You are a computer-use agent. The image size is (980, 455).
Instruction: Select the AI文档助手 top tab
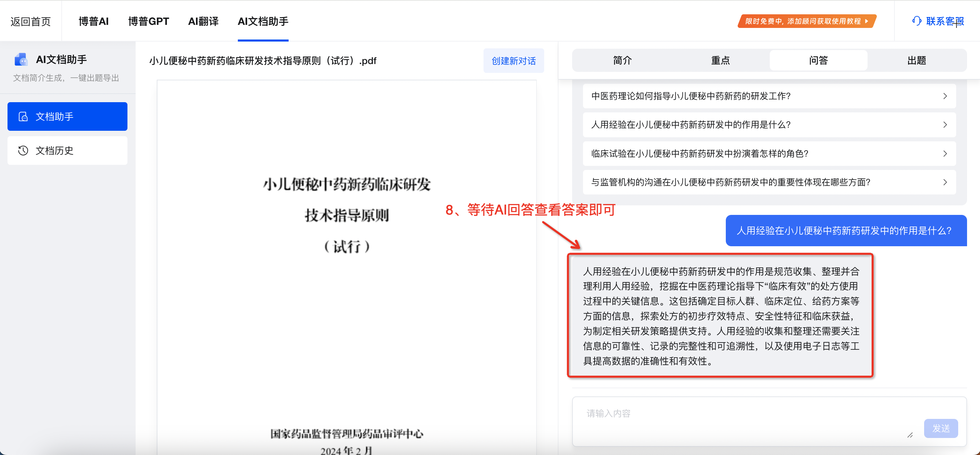(263, 21)
